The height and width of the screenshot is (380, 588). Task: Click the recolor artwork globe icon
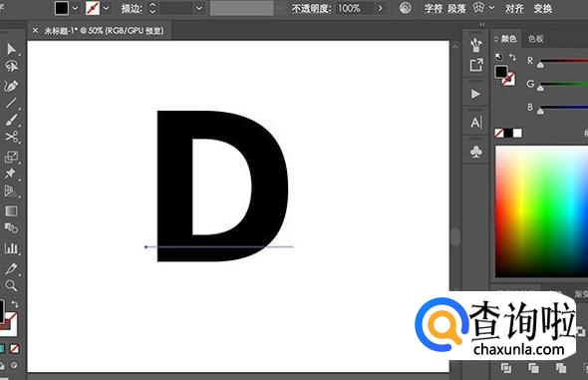pos(405,8)
